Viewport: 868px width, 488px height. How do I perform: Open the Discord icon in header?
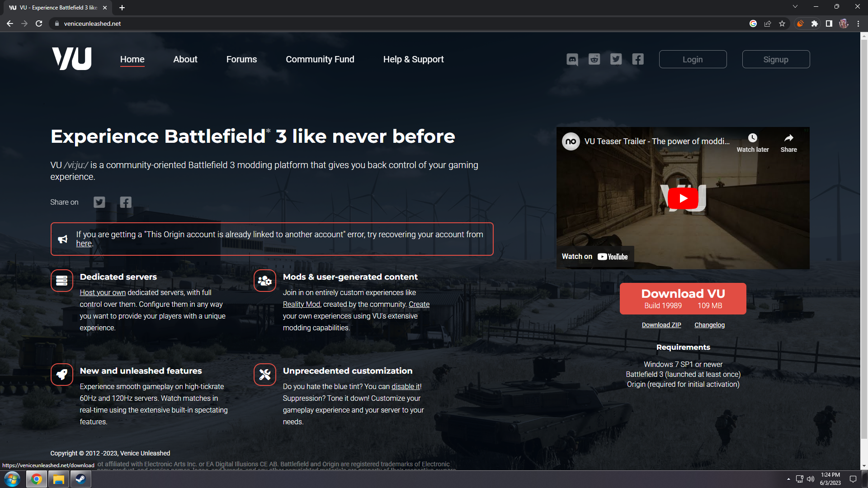tap(572, 59)
